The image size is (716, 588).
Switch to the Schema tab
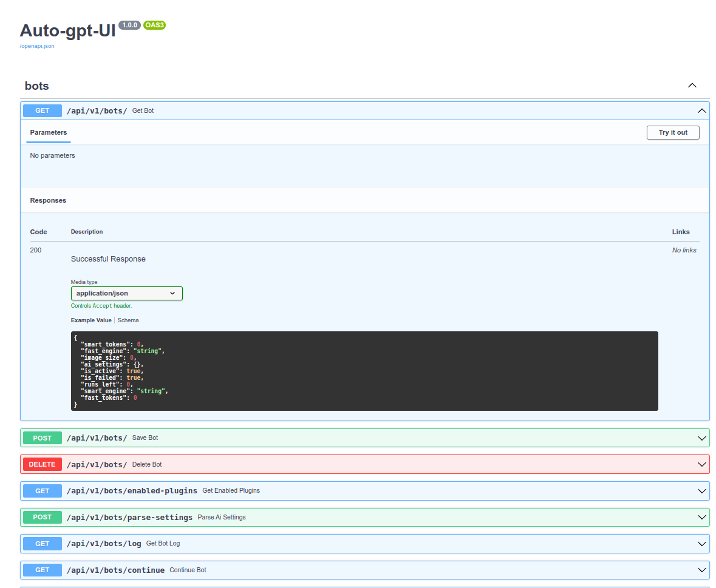coord(128,320)
